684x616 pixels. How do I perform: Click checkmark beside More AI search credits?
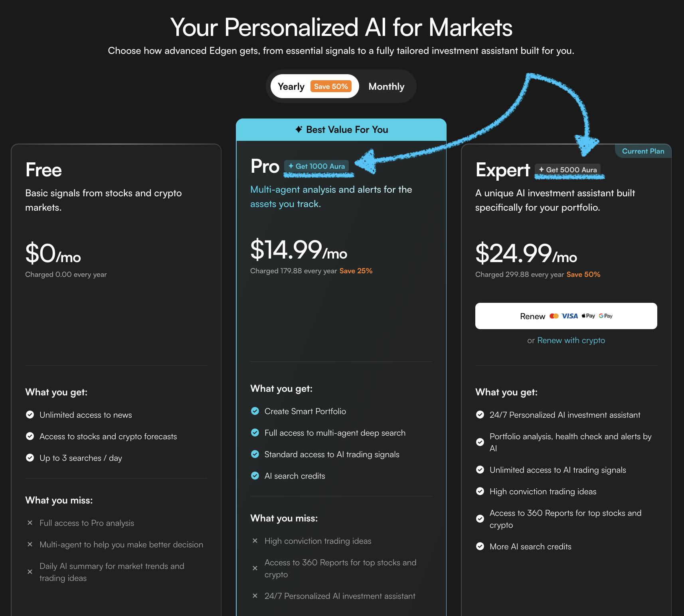[480, 547]
